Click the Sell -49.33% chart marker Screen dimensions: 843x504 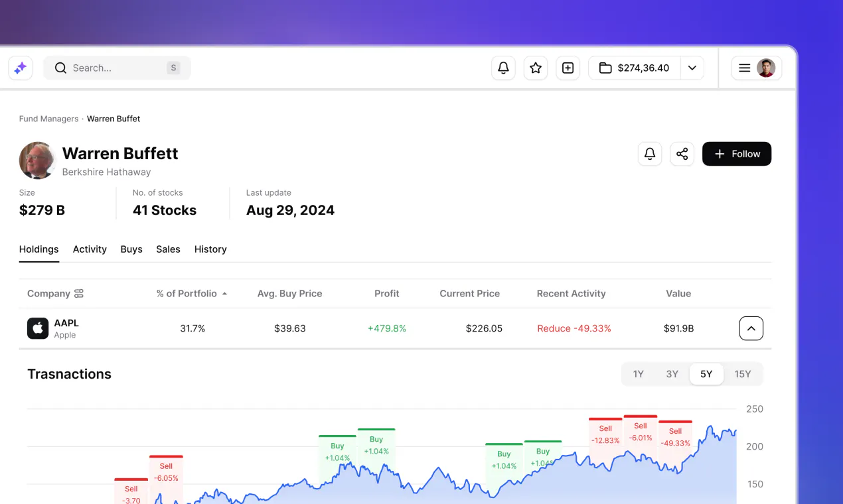click(675, 436)
